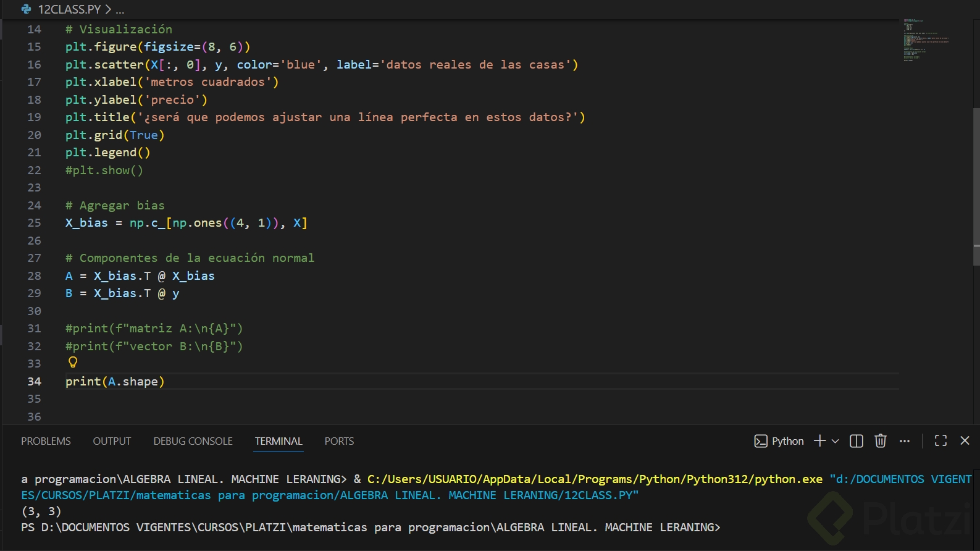Open terminal more actions ellipsis menu
Screen dimensions: 980x551
pyautogui.click(x=905, y=440)
